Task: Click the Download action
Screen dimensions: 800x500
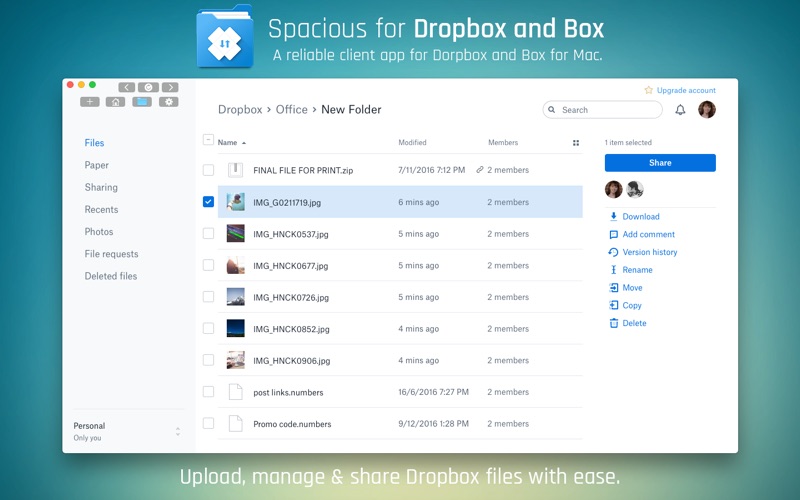Action: [x=634, y=216]
